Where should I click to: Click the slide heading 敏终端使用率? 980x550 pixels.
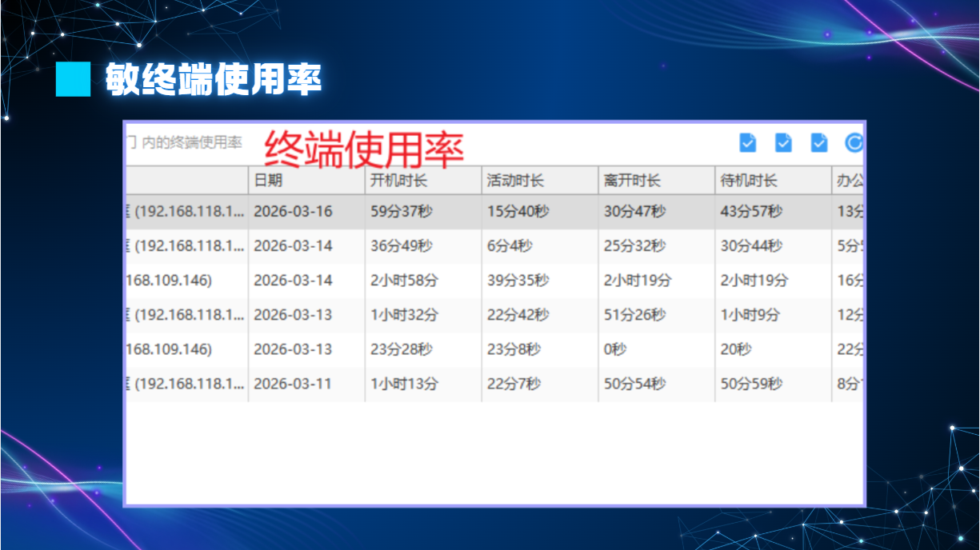coord(214,79)
